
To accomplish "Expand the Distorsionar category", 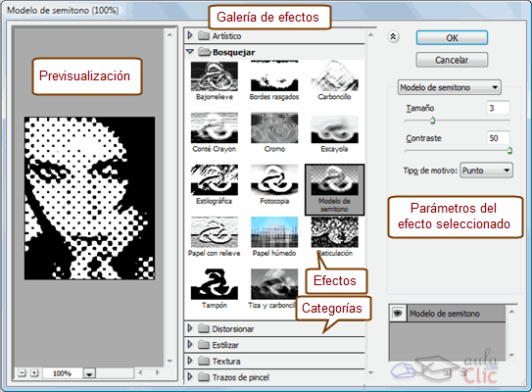I will [190, 328].
